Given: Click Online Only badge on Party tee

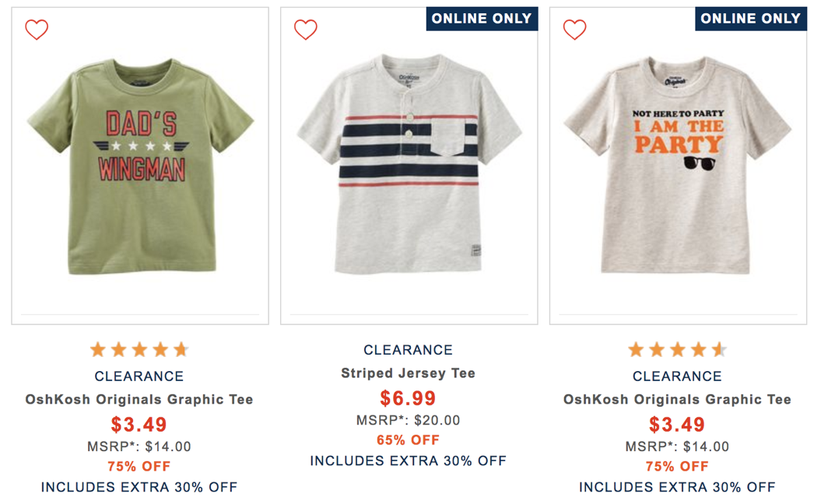Looking at the screenshot, I should 750,19.
